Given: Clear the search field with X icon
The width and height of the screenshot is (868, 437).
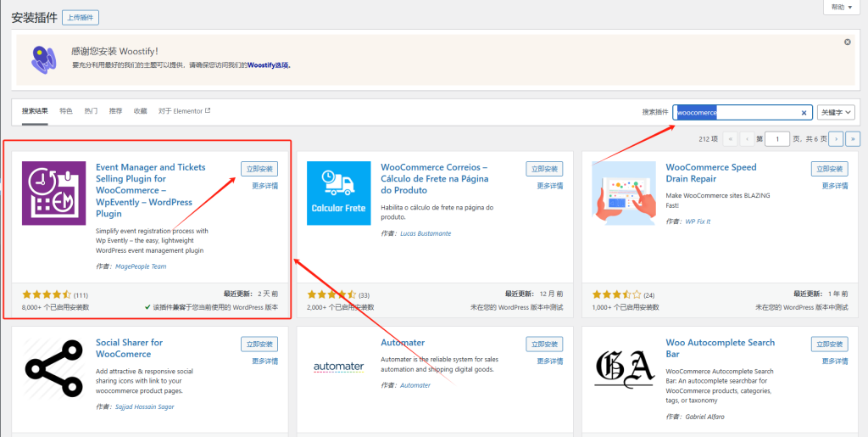Looking at the screenshot, I should coord(804,113).
